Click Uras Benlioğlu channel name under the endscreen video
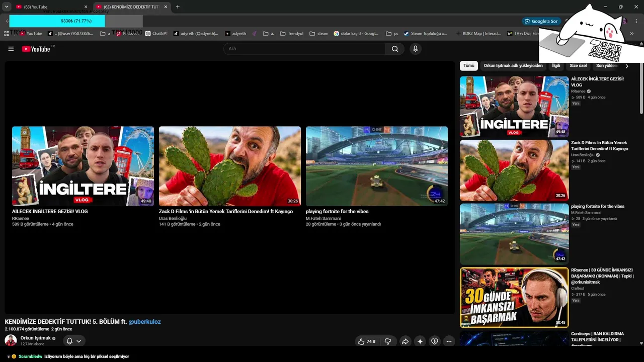Viewport: 644px width, 362px height. click(173, 219)
